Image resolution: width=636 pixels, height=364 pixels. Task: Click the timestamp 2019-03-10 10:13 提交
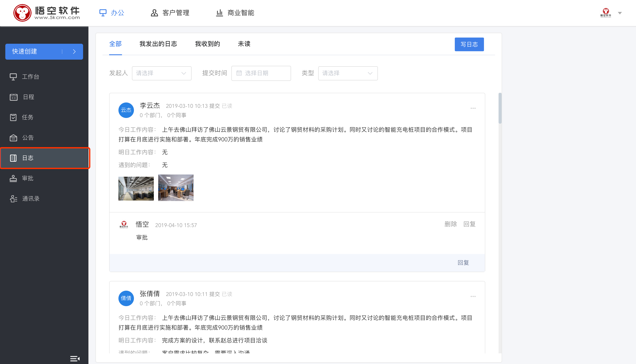tap(193, 106)
